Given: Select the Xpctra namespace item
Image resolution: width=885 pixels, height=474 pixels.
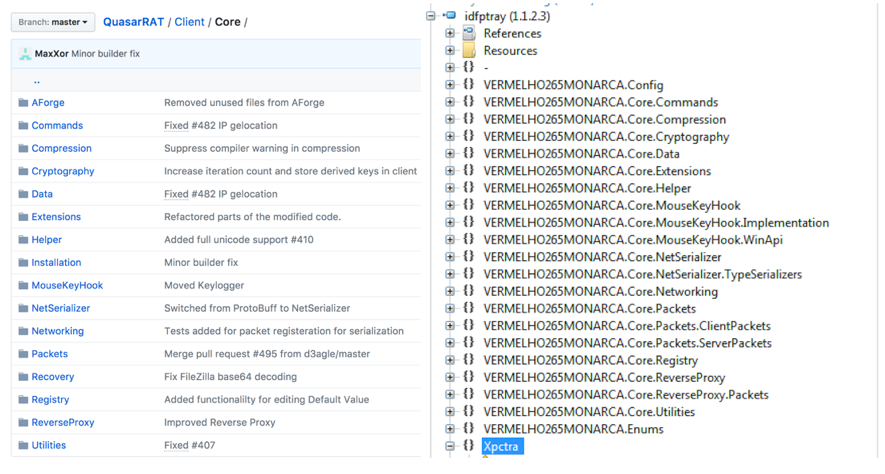Looking at the screenshot, I should point(502,446).
